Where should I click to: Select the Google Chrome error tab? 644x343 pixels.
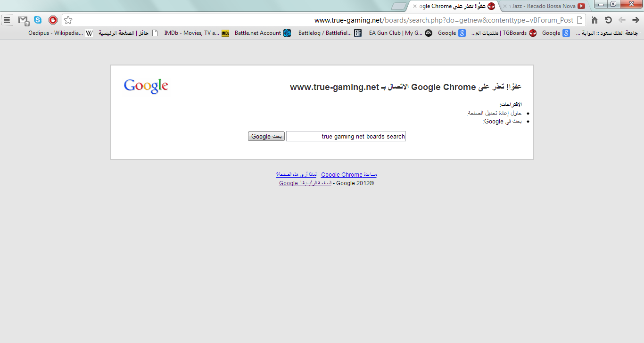click(x=454, y=6)
